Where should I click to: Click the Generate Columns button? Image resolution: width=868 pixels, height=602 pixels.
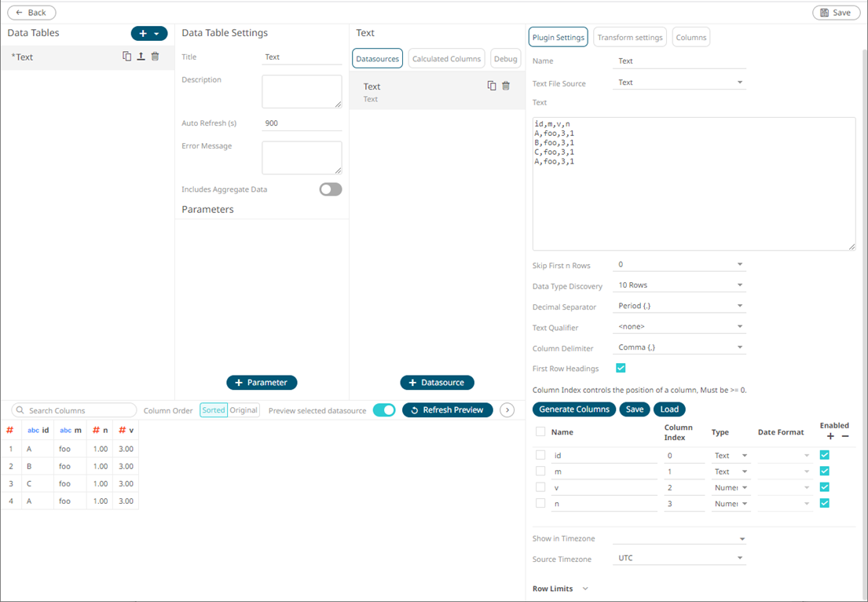pos(573,409)
